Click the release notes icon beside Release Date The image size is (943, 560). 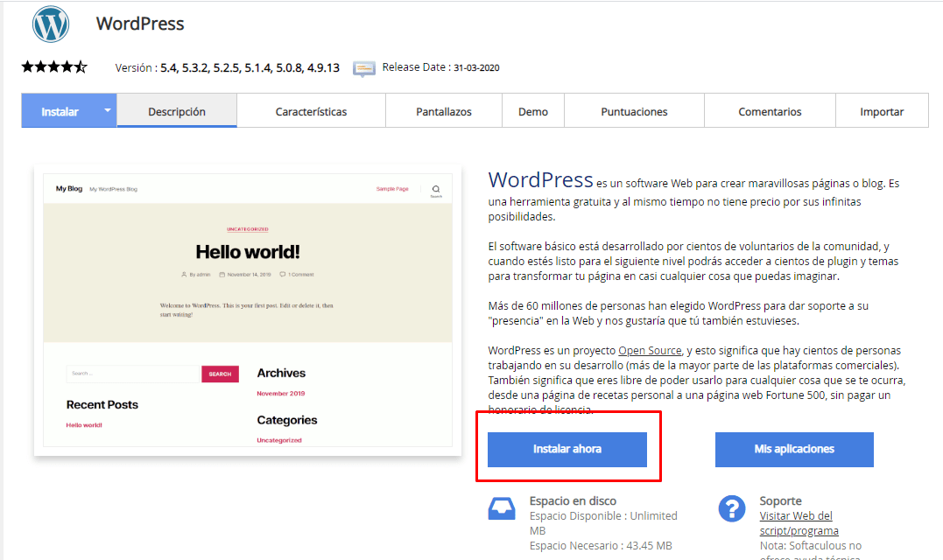tap(364, 68)
